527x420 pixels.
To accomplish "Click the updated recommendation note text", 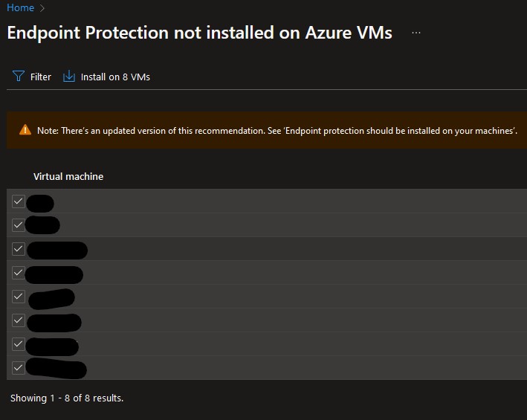I will [277, 131].
